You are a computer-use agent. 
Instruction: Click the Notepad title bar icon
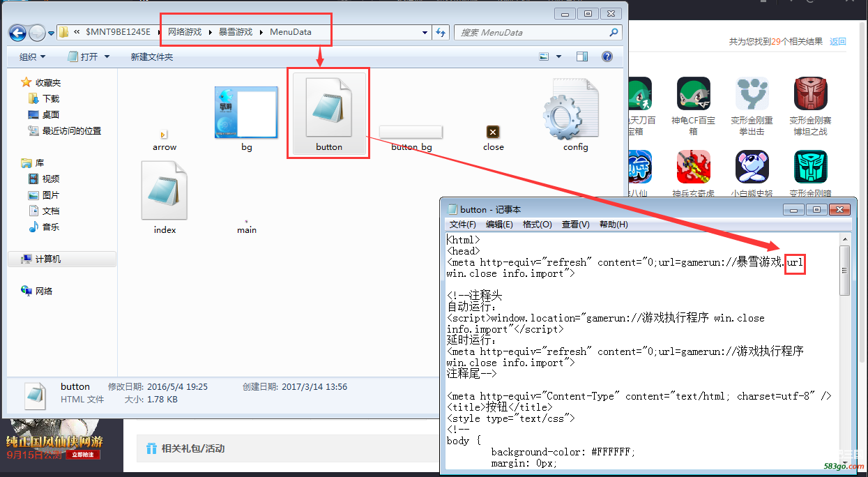(x=452, y=209)
